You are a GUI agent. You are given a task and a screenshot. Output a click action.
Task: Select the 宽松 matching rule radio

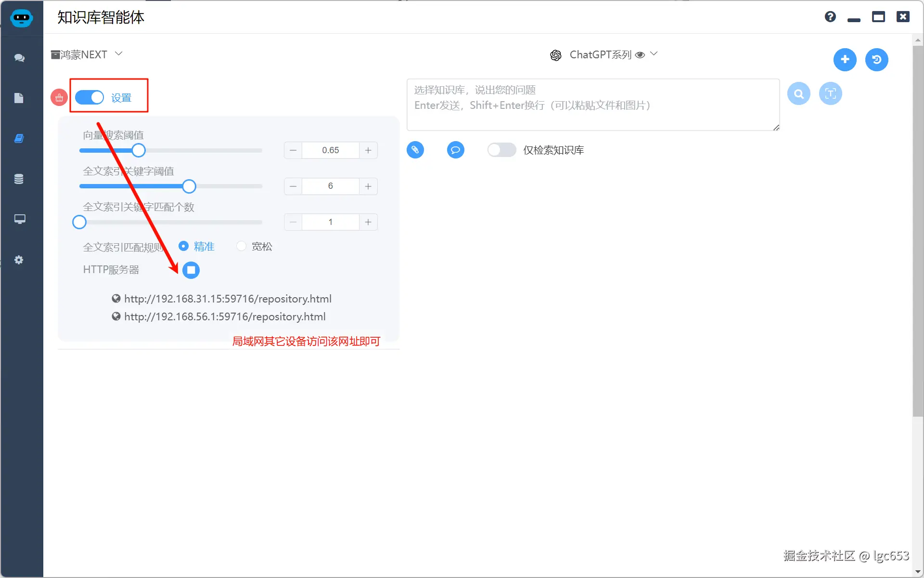tap(242, 247)
